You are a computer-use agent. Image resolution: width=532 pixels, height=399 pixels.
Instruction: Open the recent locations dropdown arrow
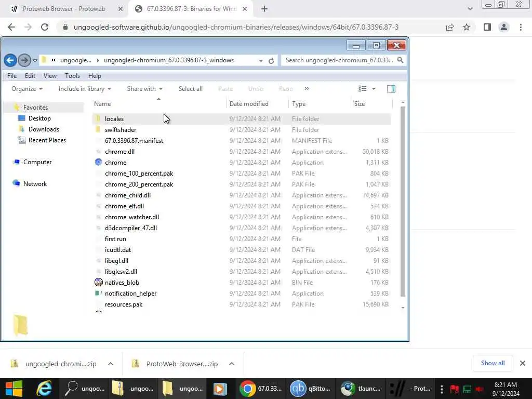point(35,61)
